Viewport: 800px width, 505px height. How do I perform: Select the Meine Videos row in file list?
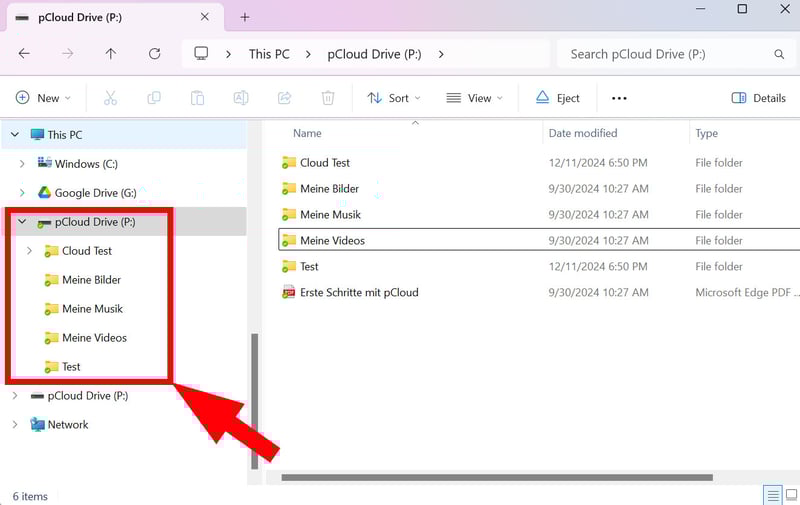(x=539, y=240)
